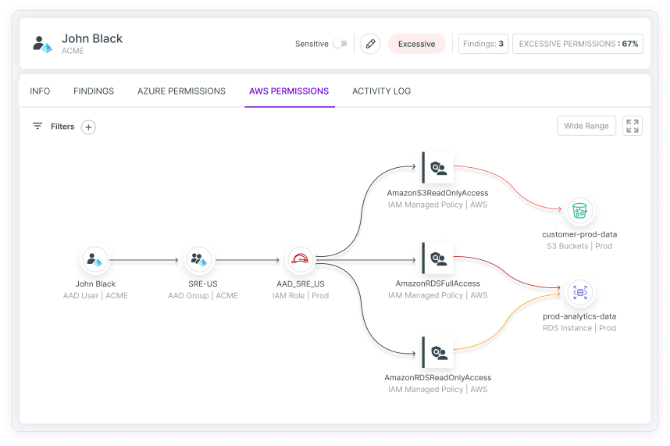Screen dimensions: 670x446
Task: Click the Excessive status badge
Action: (416, 44)
